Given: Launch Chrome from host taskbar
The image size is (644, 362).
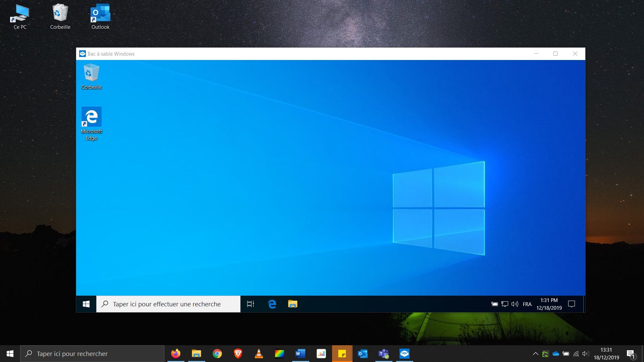Looking at the screenshot, I should [x=217, y=354].
